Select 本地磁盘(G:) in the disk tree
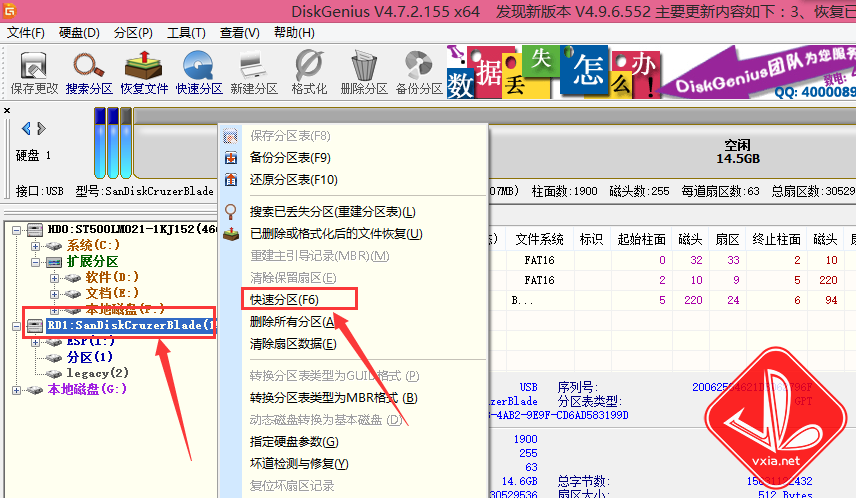The width and height of the screenshot is (856, 498). click(87, 390)
